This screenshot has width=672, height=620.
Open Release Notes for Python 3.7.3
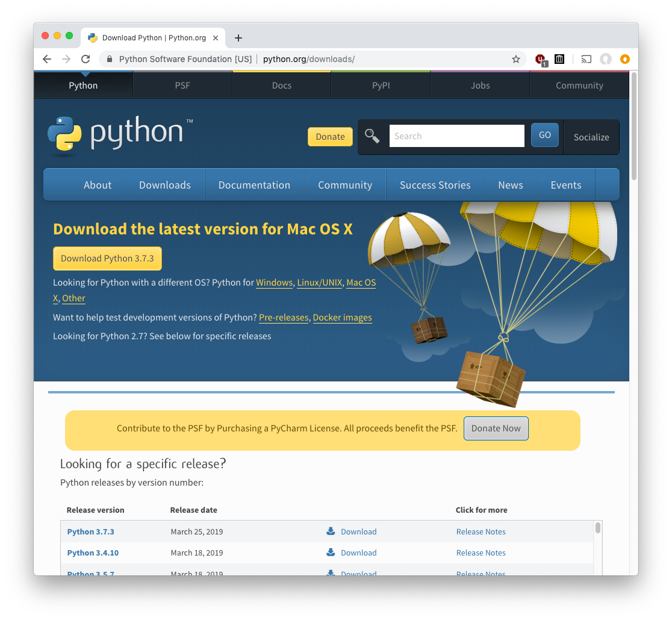pos(481,531)
